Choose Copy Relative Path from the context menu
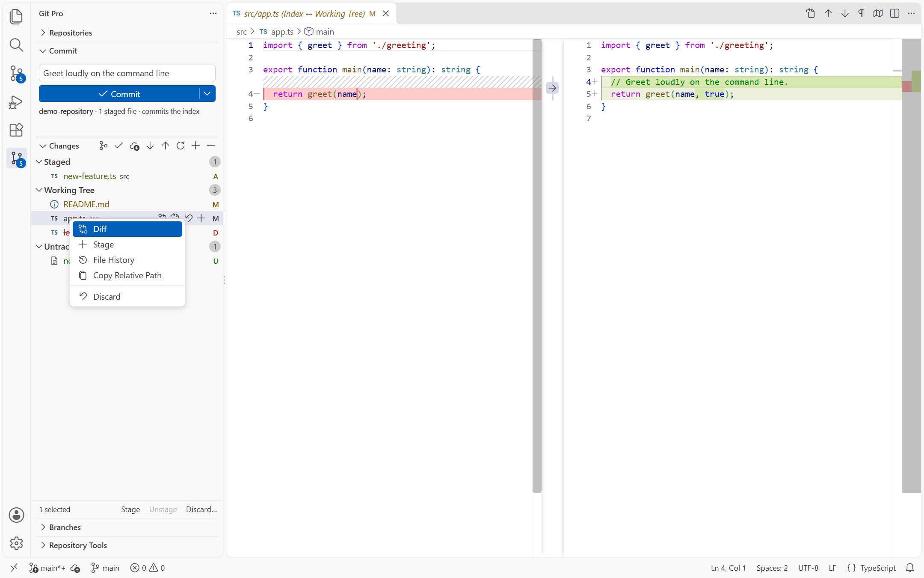This screenshot has width=924, height=578. tap(127, 275)
